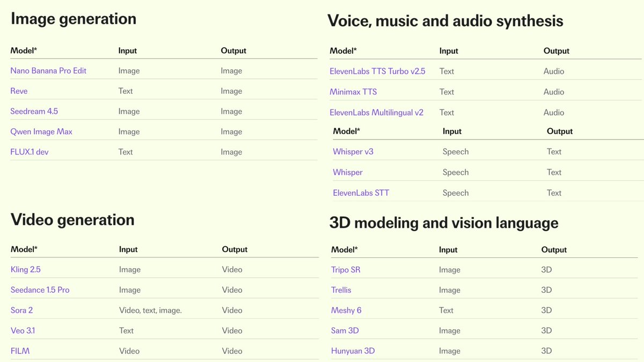Click Output header above ElevenLabs TTS Turbo
This screenshot has width=644, height=362.
point(557,51)
